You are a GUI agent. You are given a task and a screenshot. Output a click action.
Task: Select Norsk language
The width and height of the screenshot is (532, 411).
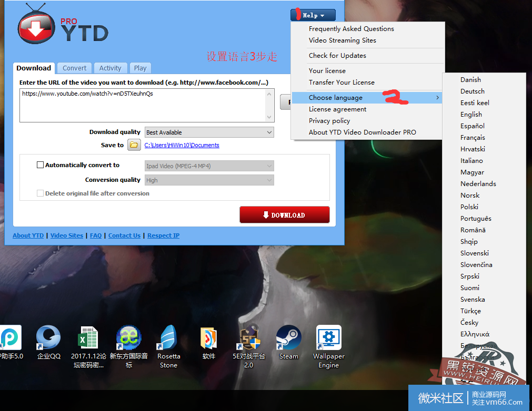coord(470,195)
